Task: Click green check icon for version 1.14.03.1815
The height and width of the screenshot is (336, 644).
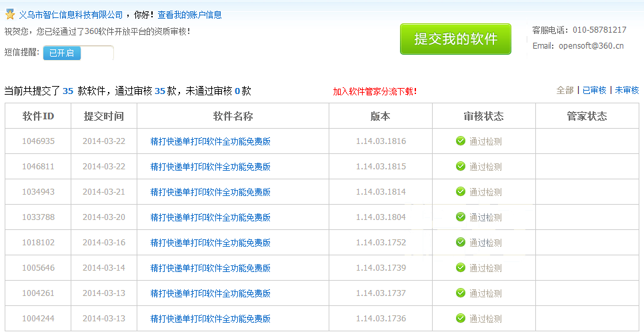Action: (x=460, y=166)
